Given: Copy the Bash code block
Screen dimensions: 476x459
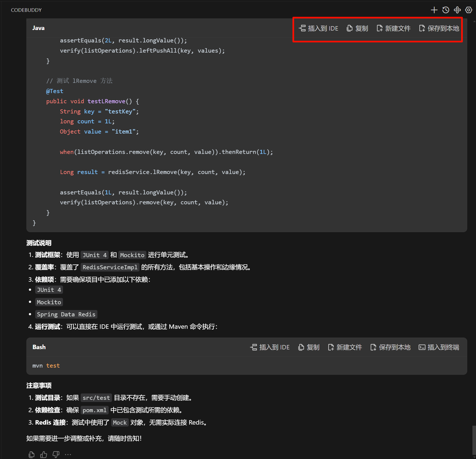Looking at the screenshot, I should point(309,347).
